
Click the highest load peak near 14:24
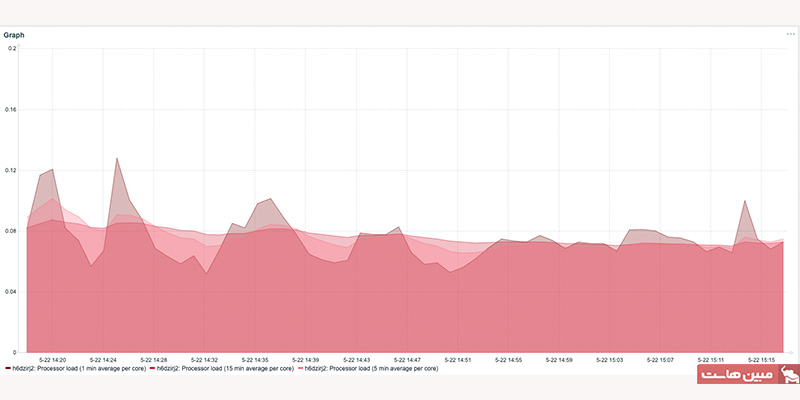[117, 159]
